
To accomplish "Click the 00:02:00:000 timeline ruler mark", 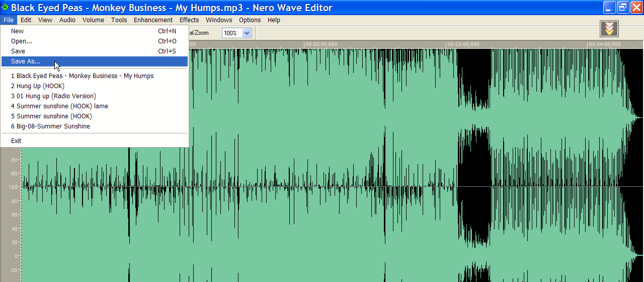I will pyautogui.click(x=321, y=44).
